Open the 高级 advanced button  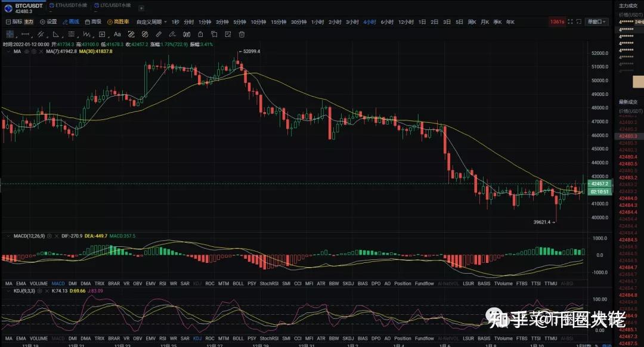(x=93, y=22)
